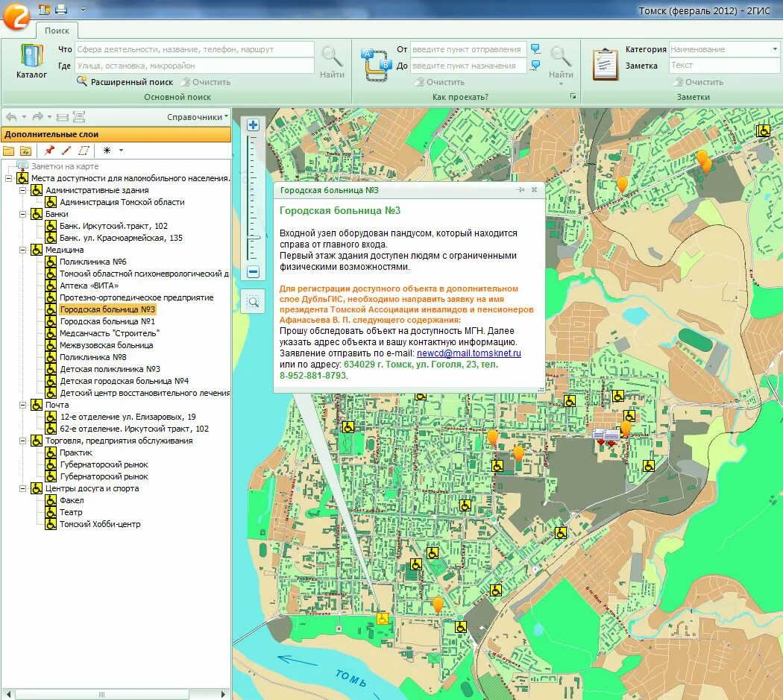Click the Найти magnifier in the Основной поиск group
783x700 pixels.
(x=332, y=61)
